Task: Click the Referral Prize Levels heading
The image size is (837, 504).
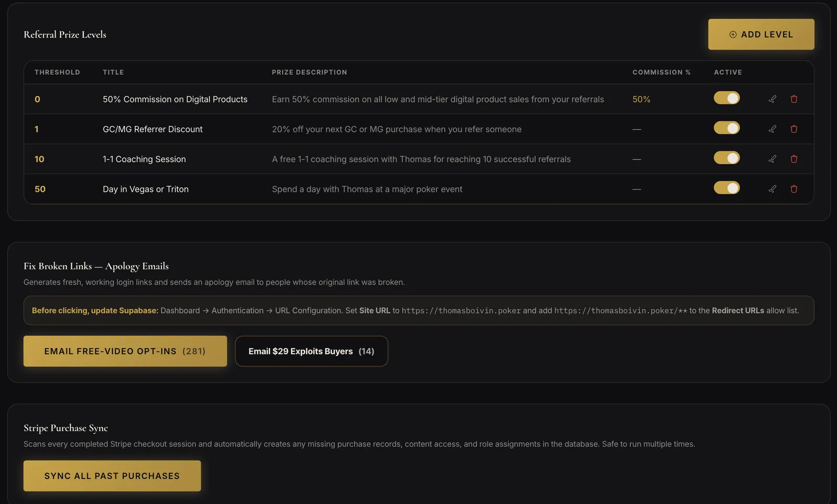Action: point(65,35)
